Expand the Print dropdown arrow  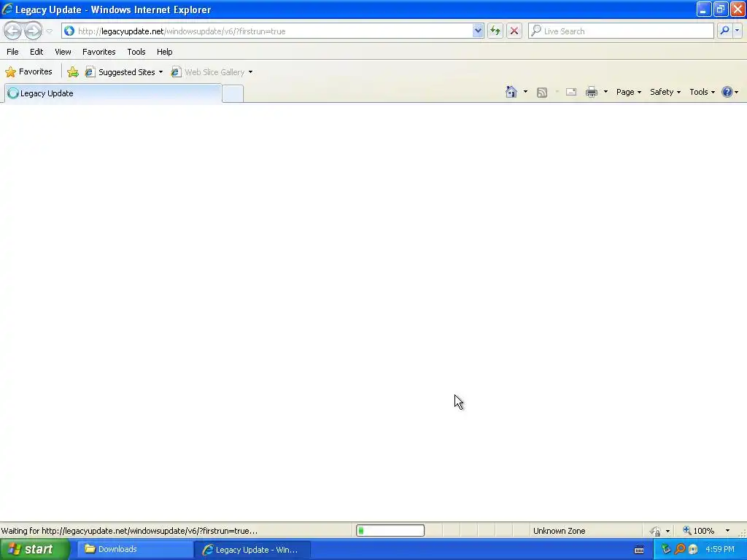[605, 92]
